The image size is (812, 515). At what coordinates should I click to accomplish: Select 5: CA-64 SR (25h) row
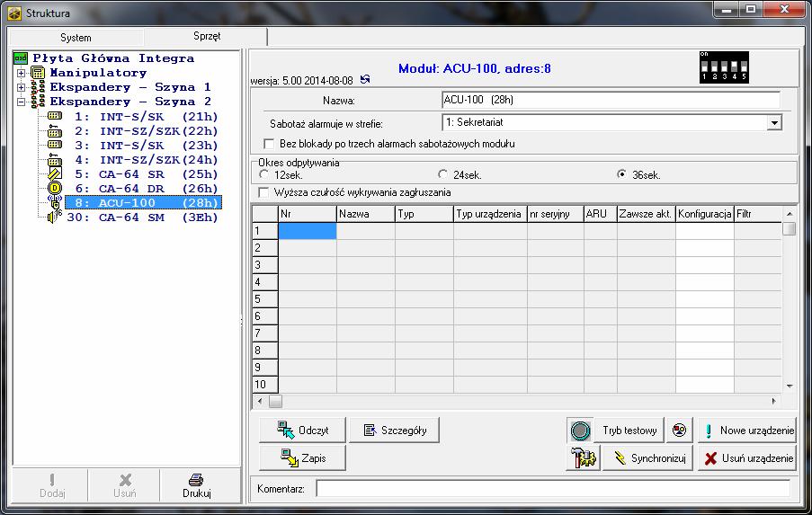click(146, 173)
